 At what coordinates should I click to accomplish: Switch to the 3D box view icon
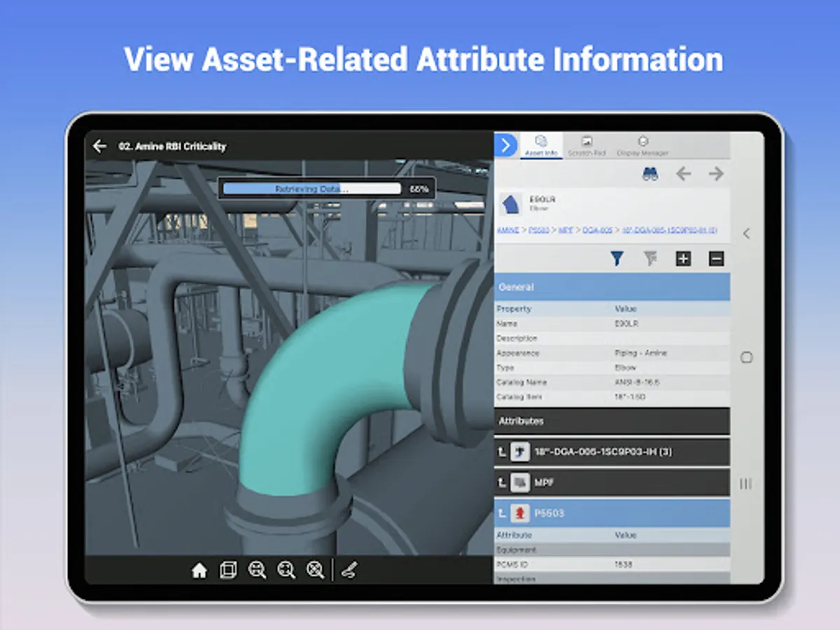[228, 571]
